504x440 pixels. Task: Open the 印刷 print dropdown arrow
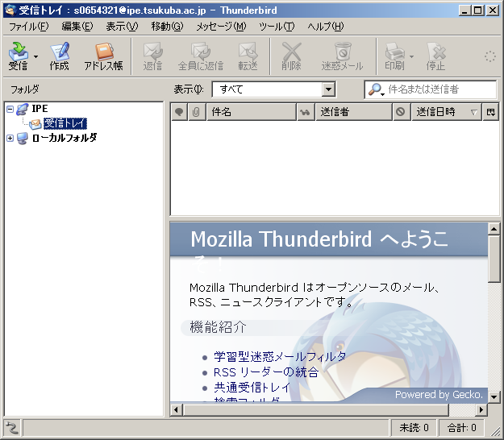[x=411, y=56]
